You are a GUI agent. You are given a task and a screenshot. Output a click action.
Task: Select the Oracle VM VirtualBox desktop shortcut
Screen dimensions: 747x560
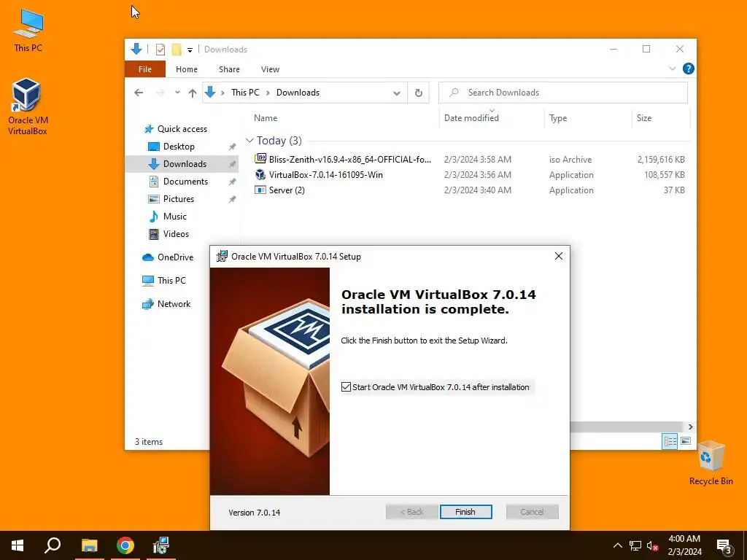[x=28, y=106]
